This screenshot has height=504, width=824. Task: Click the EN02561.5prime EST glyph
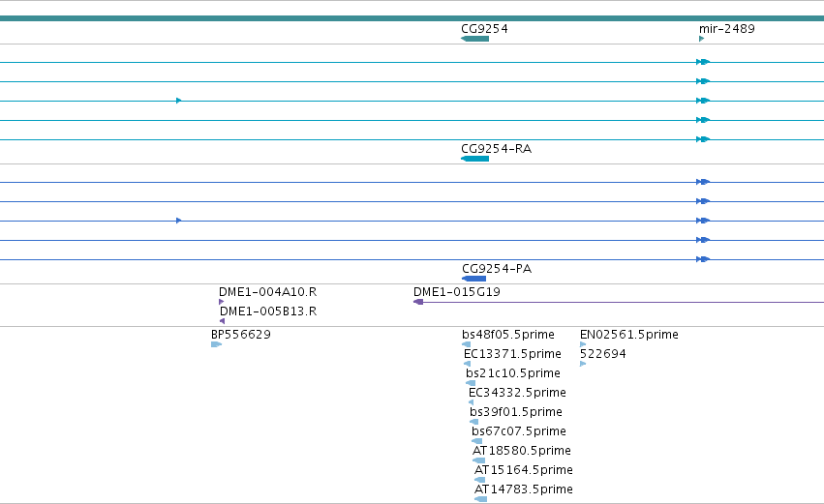point(583,344)
